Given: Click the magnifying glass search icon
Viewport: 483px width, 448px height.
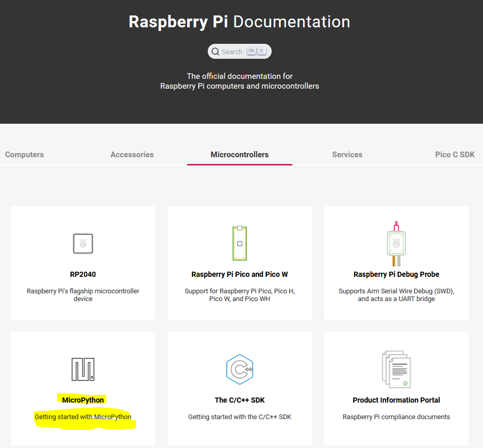Looking at the screenshot, I should click(215, 52).
